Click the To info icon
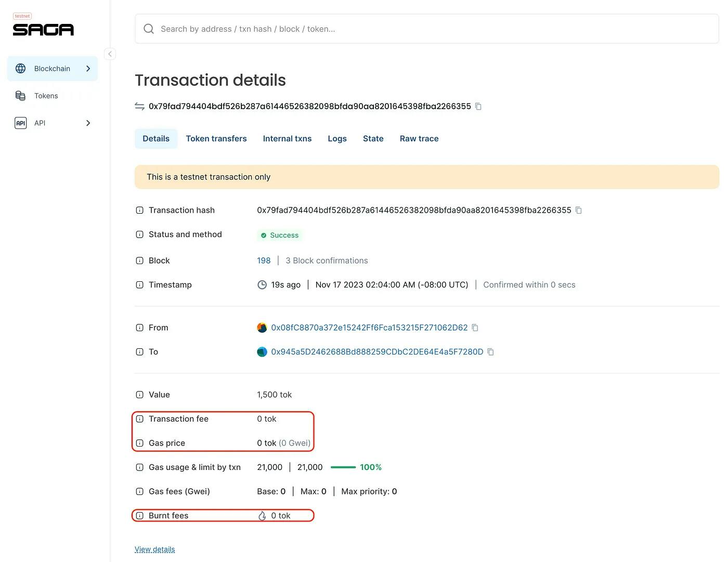728x562 pixels. pos(139,352)
